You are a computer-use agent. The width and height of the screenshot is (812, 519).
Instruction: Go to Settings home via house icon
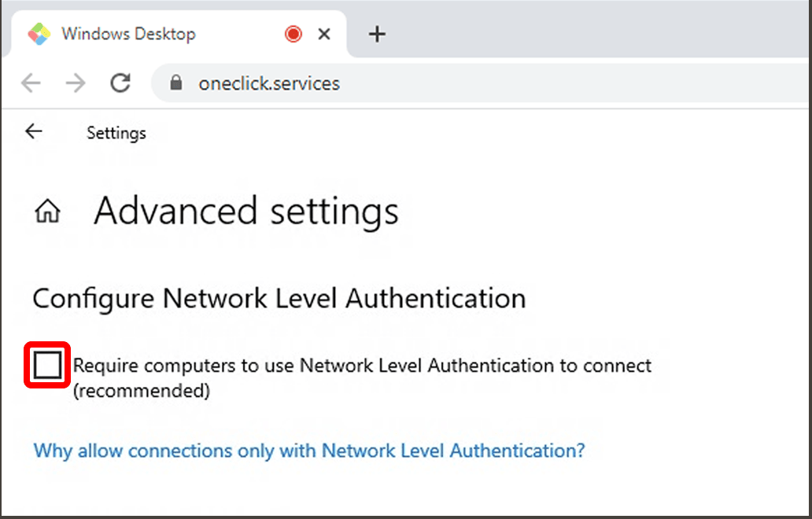point(48,212)
